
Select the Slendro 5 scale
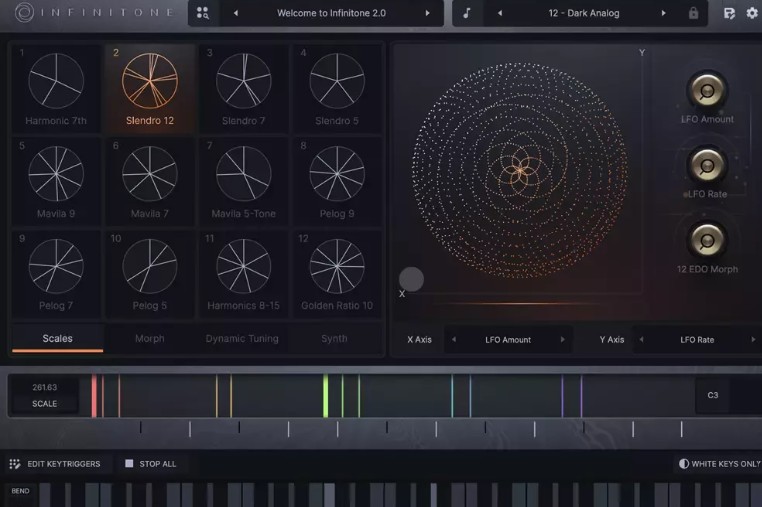tap(337, 88)
